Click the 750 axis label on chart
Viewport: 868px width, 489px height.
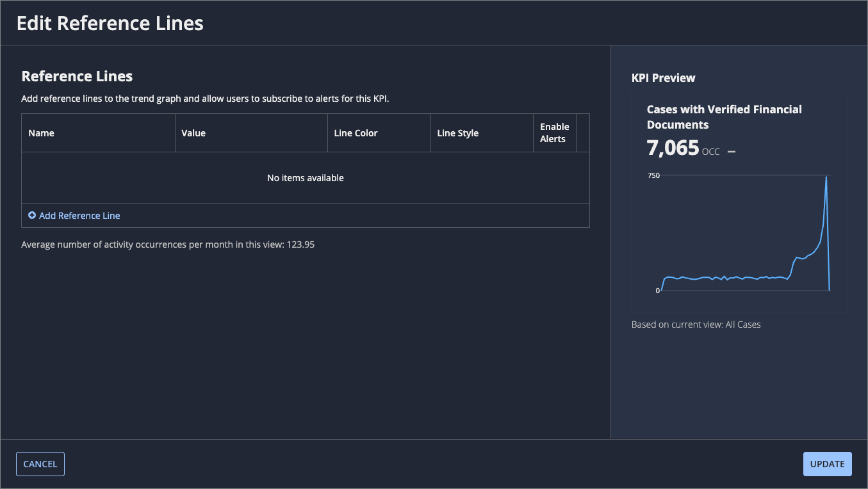(653, 175)
